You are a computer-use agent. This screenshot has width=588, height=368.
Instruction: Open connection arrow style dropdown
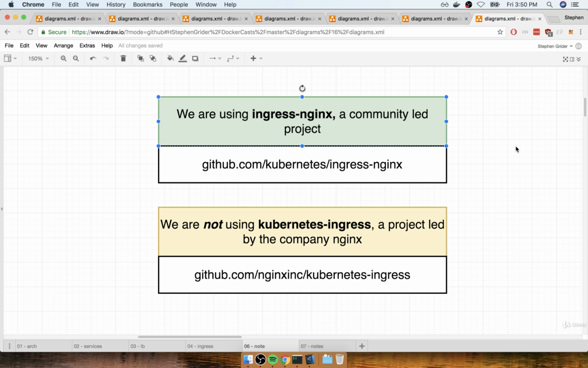pyautogui.click(x=215, y=58)
